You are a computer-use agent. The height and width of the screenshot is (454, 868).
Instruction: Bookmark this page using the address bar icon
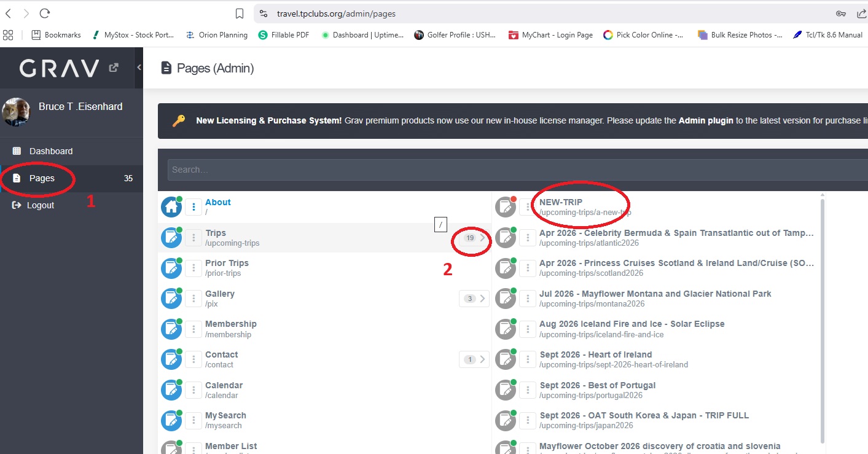coord(240,14)
